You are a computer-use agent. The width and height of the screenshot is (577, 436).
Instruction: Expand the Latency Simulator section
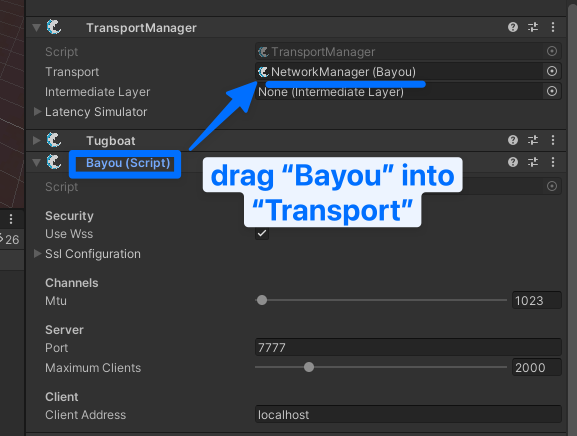[x=37, y=111]
